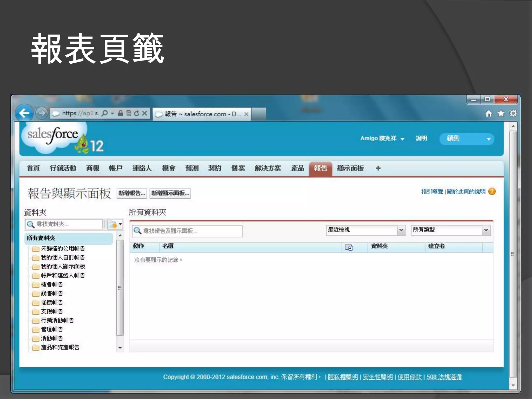Open the 我的個人自訂報告 folder
Screen dimensions: 532x399
click(x=63, y=257)
